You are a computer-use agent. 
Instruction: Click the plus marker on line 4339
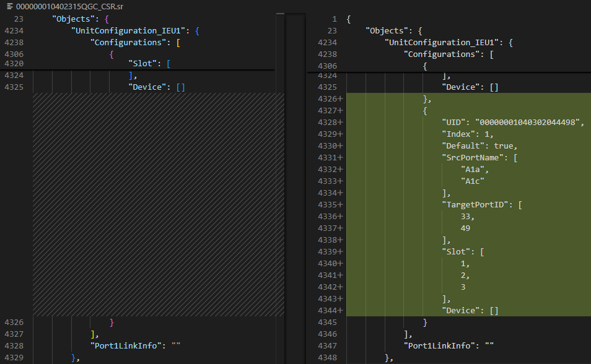coord(339,252)
